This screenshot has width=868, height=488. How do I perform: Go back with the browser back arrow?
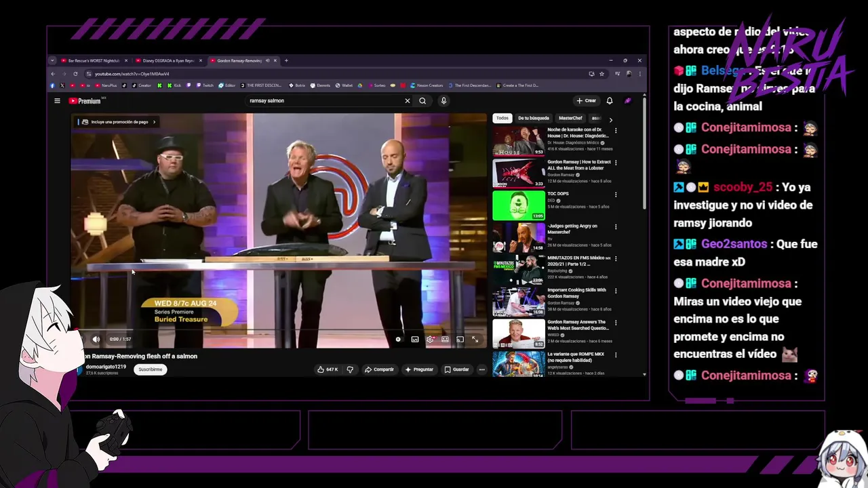(52, 74)
